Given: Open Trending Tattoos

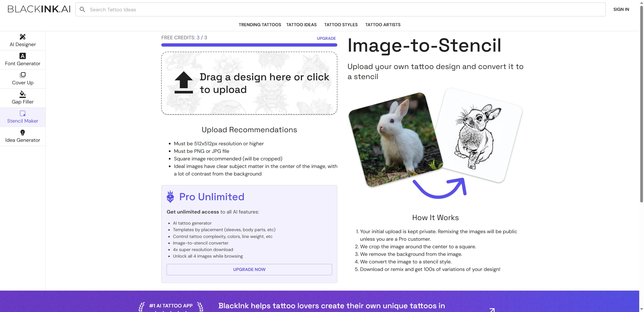Looking at the screenshot, I should 260,25.
